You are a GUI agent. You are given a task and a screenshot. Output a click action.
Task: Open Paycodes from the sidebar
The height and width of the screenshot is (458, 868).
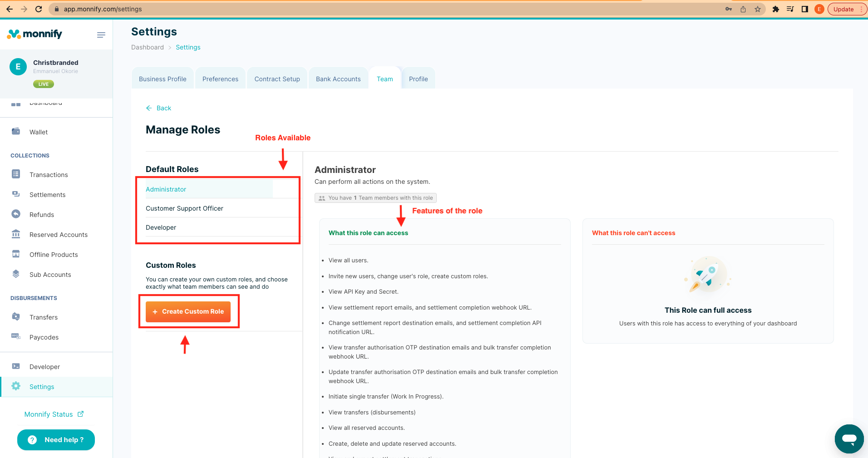pyautogui.click(x=16, y=337)
